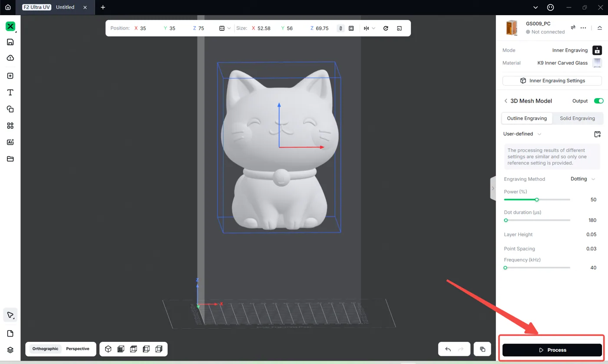Viewport: 608px width, 364px height.
Task: Open the layers panel icon
Action: (x=10, y=350)
